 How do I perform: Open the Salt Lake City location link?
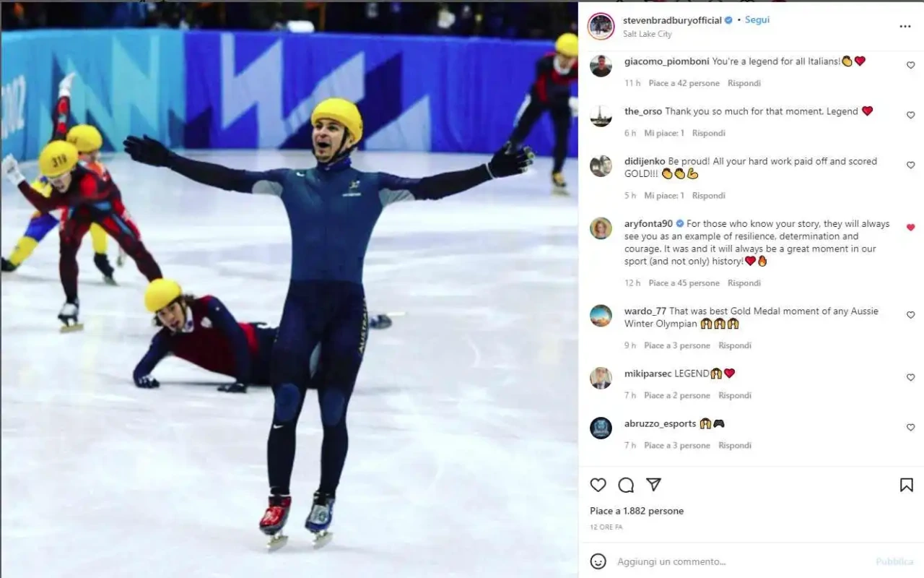click(x=648, y=34)
